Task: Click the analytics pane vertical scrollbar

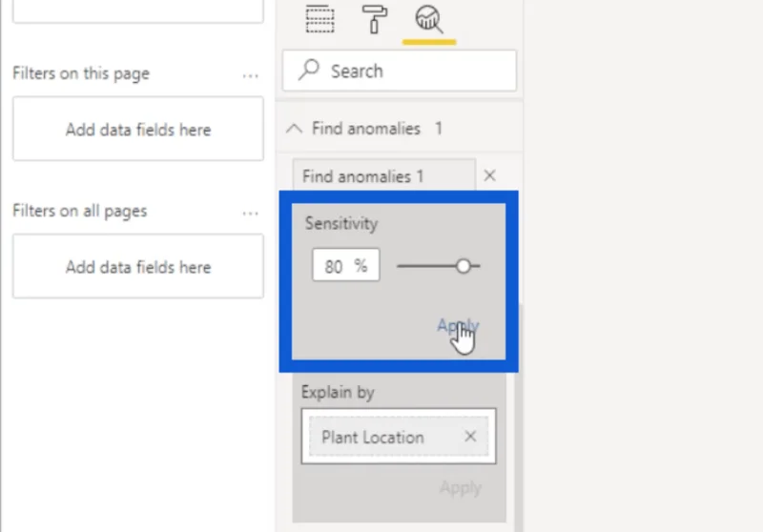Action: click(519, 419)
